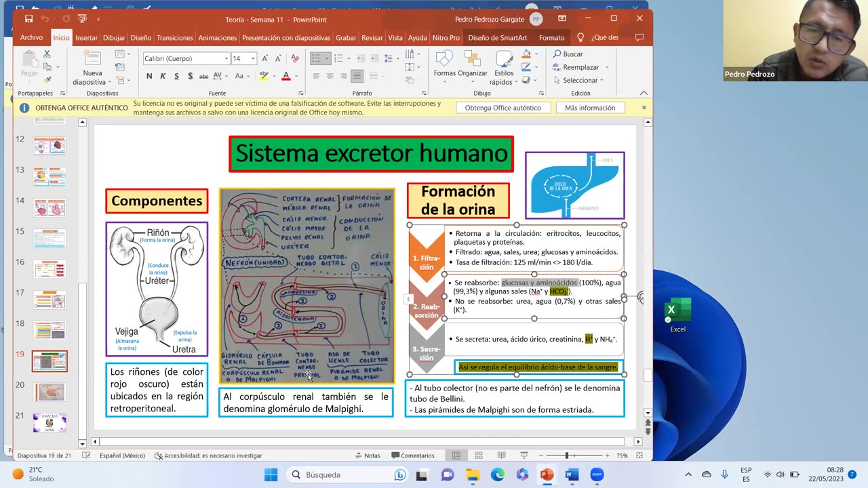
Task: Switch to the Transiciones tab
Action: click(x=174, y=38)
